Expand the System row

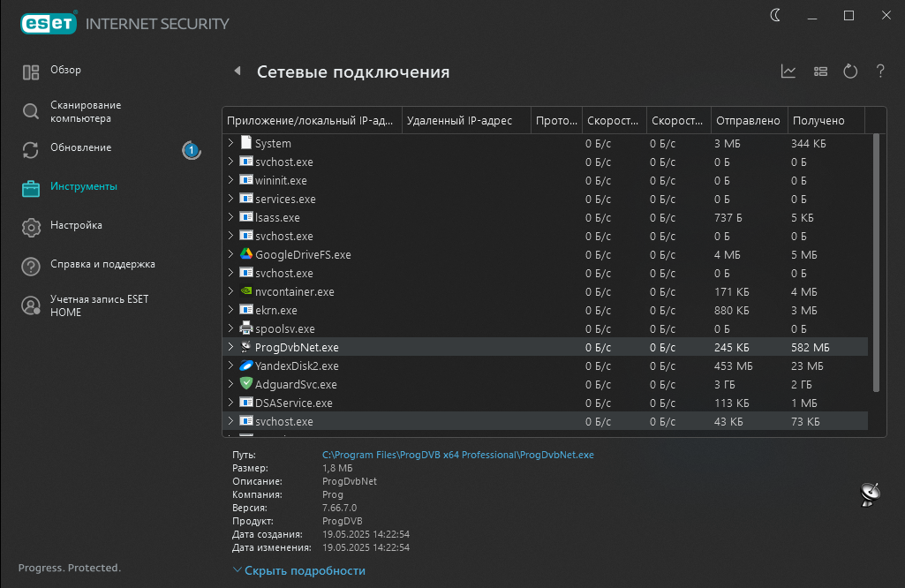click(230, 142)
